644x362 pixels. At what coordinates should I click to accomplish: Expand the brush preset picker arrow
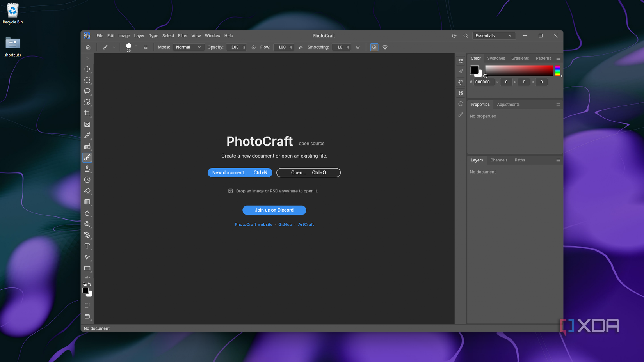click(x=136, y=46)
